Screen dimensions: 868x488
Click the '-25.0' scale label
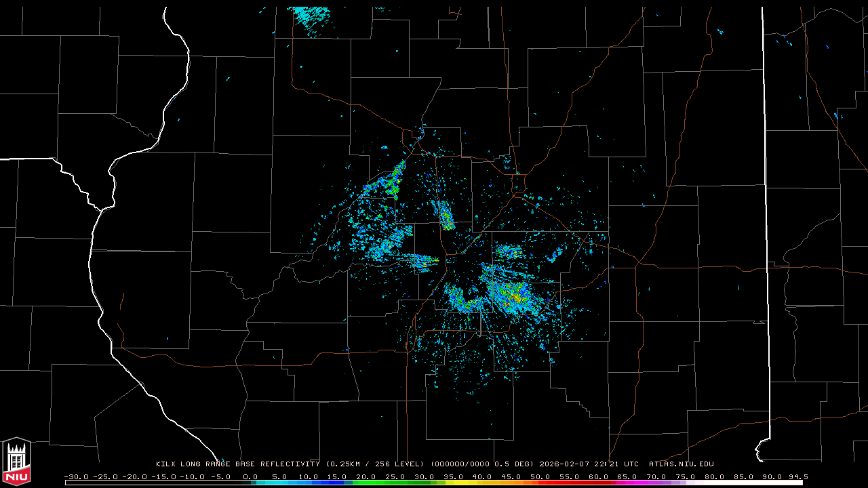pyautogui.click(x=105, y=476)
